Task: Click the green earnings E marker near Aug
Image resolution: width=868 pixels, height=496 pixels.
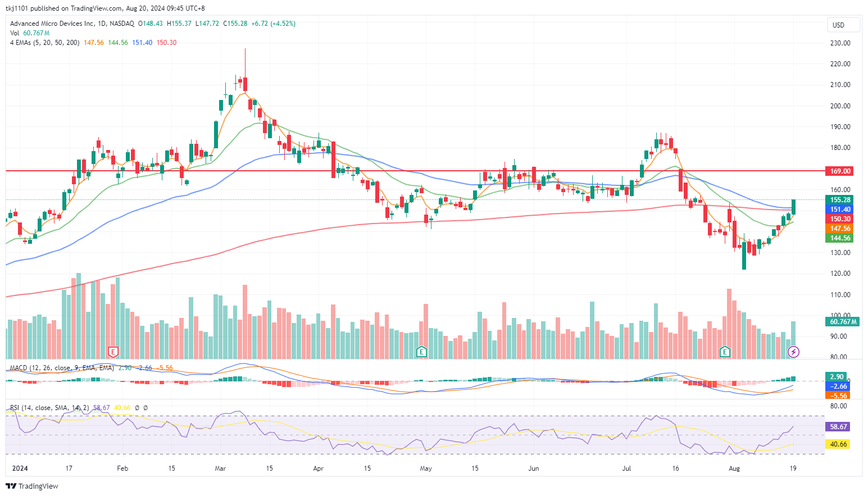Action: pos(725,352)
